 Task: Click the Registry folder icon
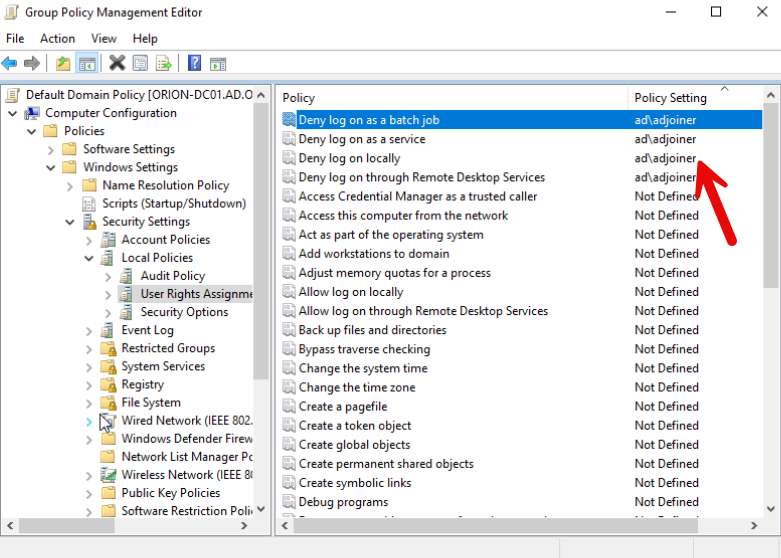coord(108,384)
